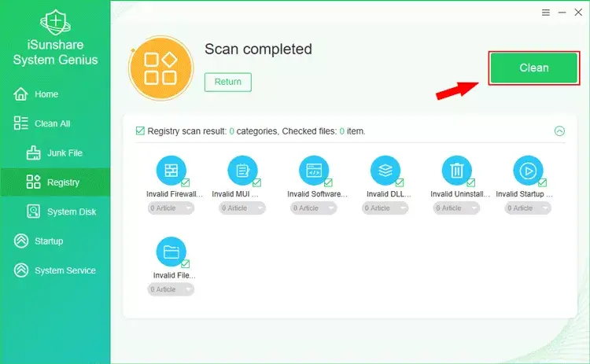The image size is (590, 364).
Task: Click the Invalid DLL layers icon
Action: tap(385, 171)
